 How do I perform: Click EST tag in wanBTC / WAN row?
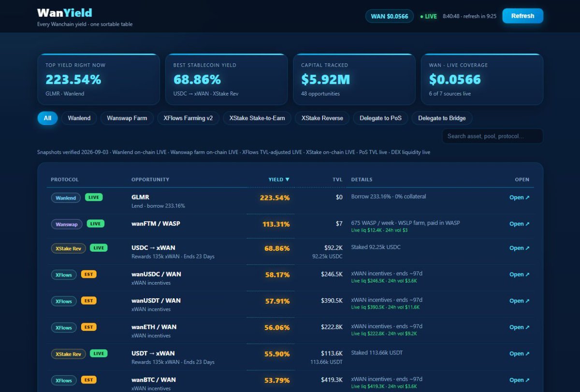click(x=88, y=380)
